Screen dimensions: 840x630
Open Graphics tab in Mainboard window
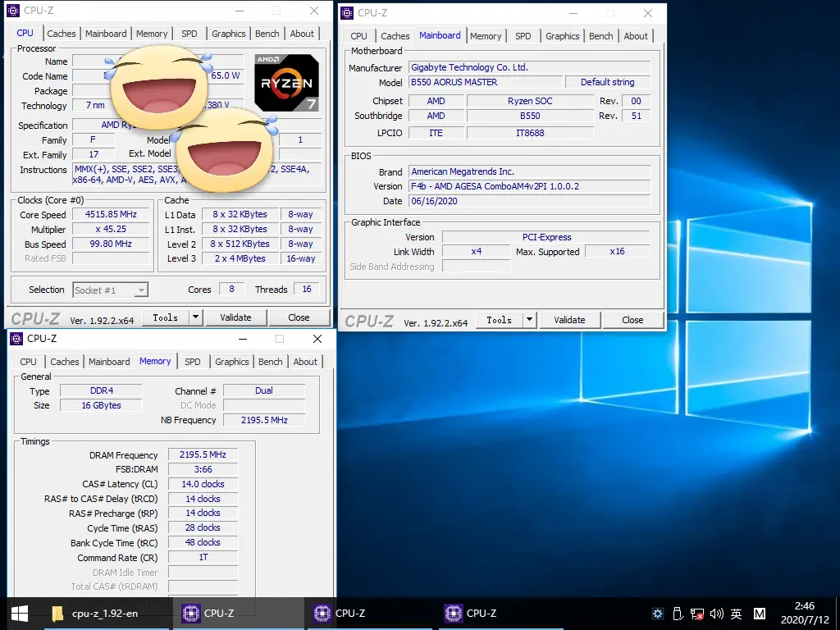pyautogui.click(x=562, y=36)
